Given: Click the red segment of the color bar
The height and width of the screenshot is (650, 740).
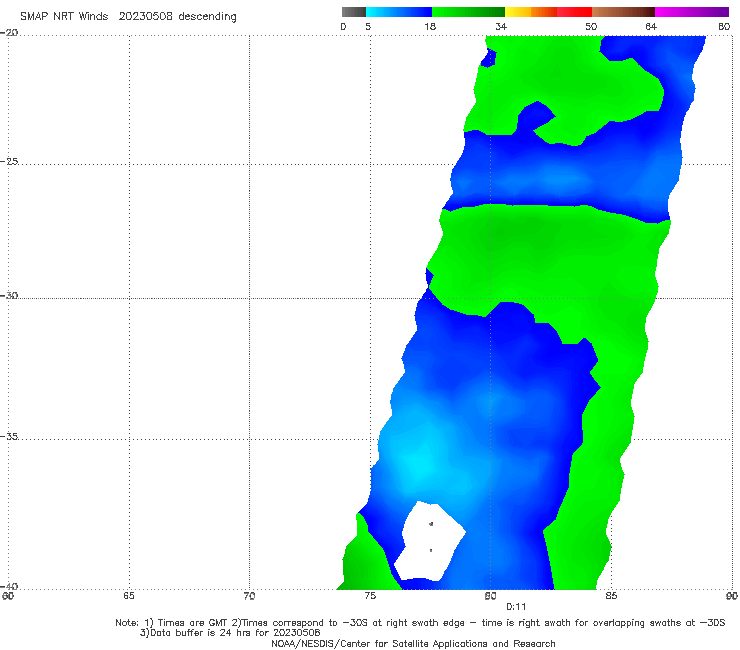Looking at the screenshot, I should pyautogui.click(x=574, y=12).
